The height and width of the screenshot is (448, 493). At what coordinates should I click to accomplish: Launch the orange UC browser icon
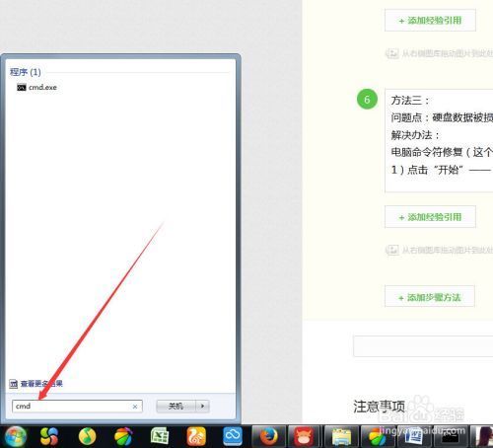[196, 436]
